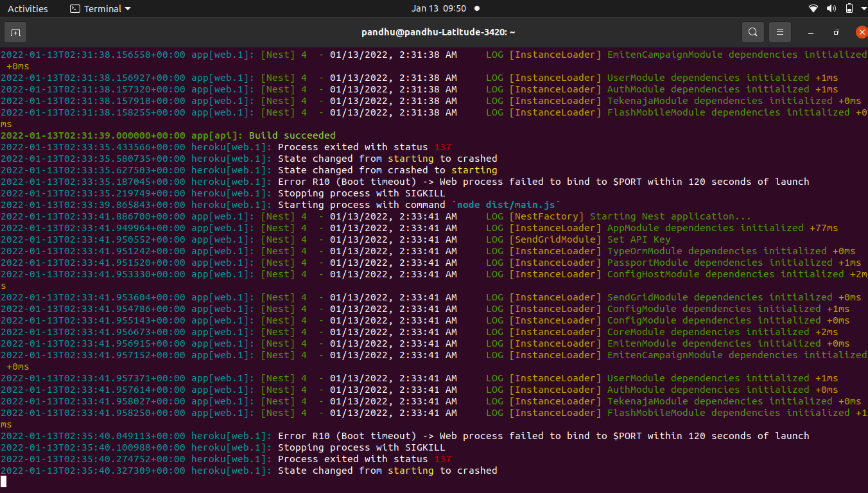Click timestamp 2022-01-13T02:33:41.958250+00:00

pos(93,413)
